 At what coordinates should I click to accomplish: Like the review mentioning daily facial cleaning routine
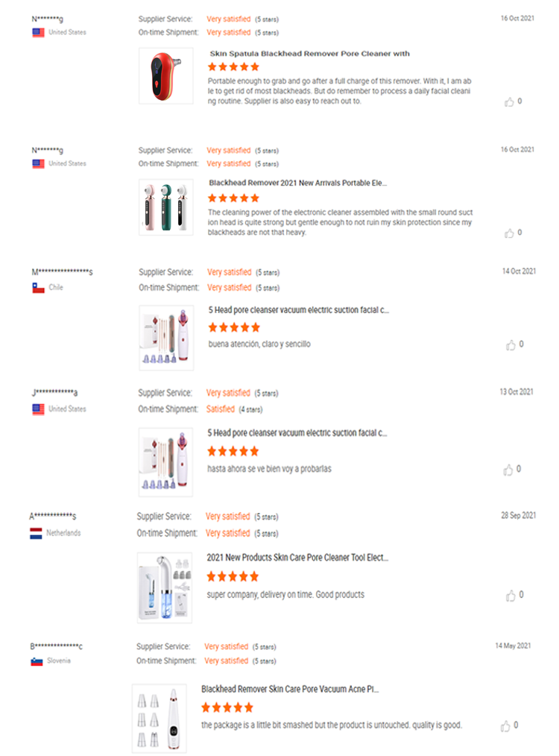[x=509, y=102]
